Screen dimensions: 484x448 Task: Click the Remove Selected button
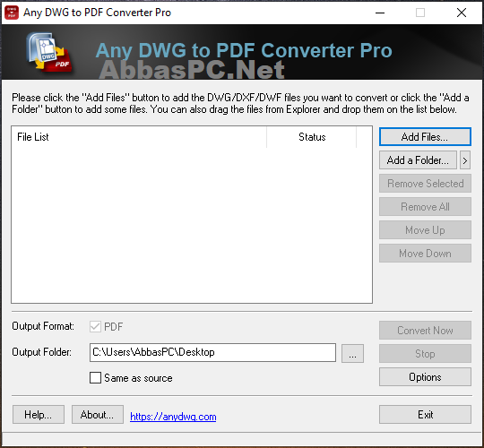point(425,184)
